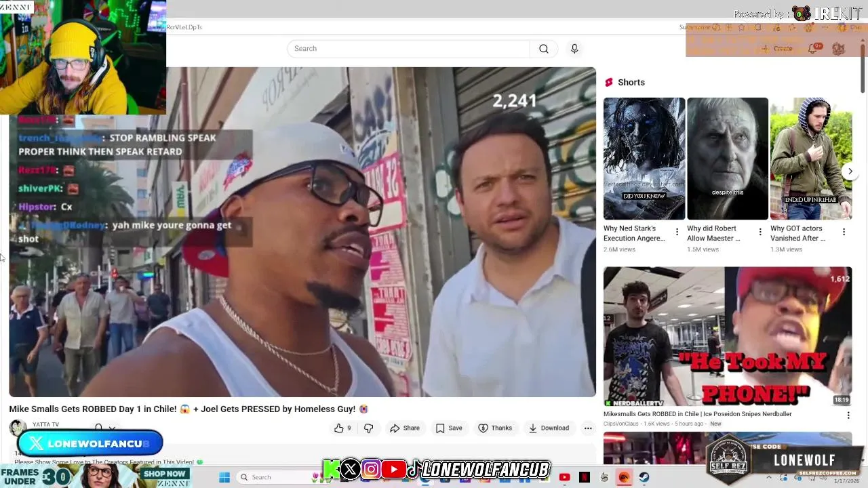This screenshot has width=868, height=488.
Task: Open YATTA TV channel avatar
Action: [18, 428]
